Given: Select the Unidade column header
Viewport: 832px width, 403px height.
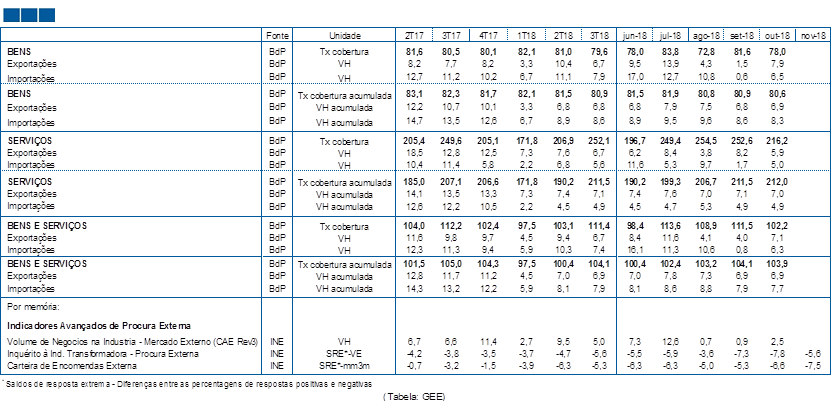Looking at the screenshot, I should coord(344,35).
